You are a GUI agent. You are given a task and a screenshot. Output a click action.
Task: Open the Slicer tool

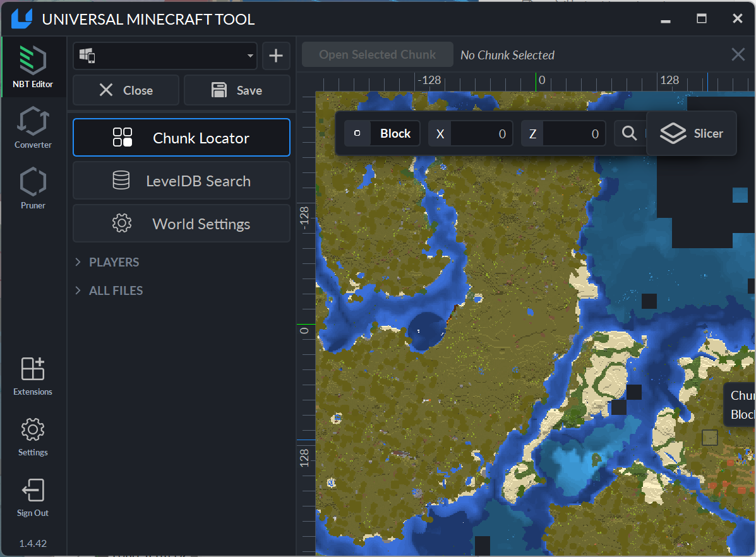692,134
